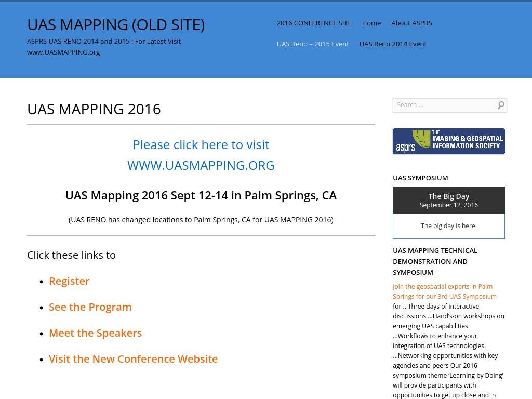Image resolution: width=532 pixels, height=399 pixels.
Task: Select the UAS MAPPING 2016 page heading
Action: point(94,109)
